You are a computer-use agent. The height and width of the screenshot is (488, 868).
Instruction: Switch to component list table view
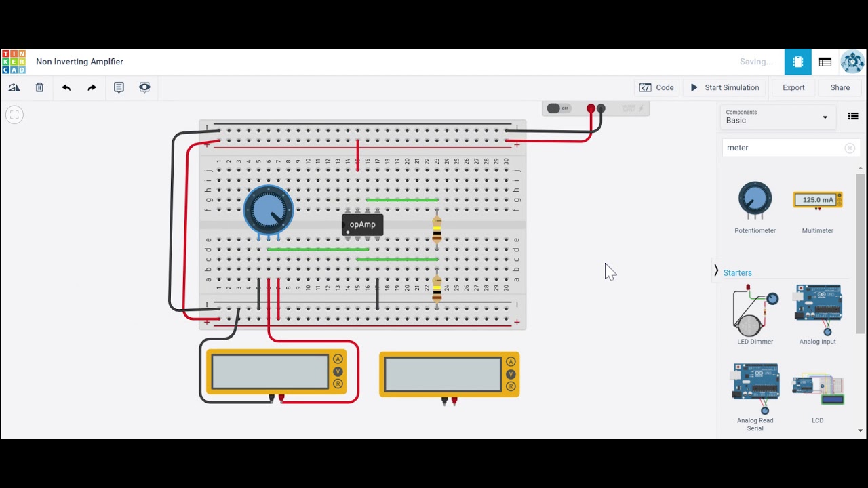coord(825,62)
